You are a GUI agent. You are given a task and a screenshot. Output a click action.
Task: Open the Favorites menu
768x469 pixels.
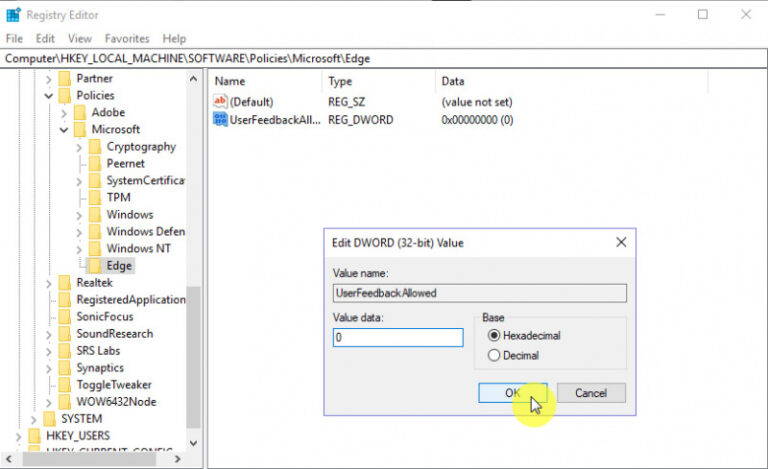point(126,38)
